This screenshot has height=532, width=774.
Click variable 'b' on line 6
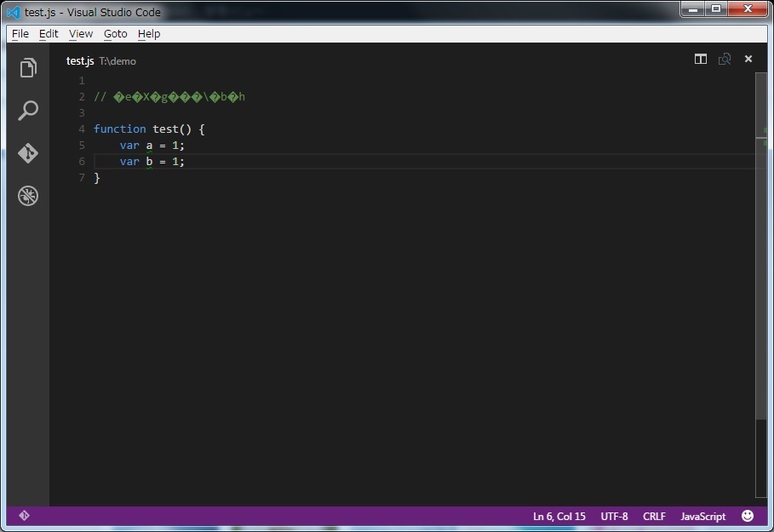point(149,162)
